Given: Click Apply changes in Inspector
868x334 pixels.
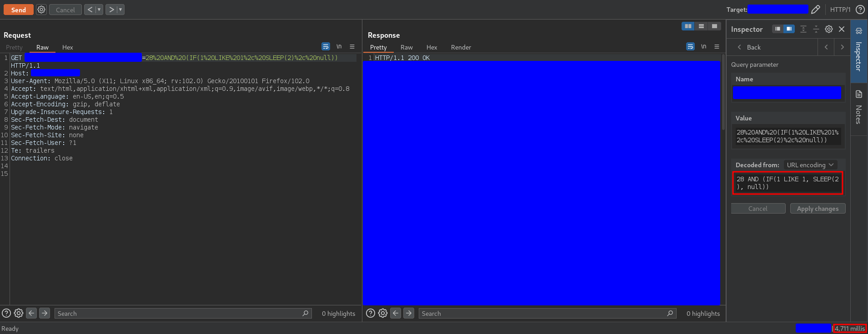Looking at the screenshot, I should pyautogui.click(x=818, y=209).
